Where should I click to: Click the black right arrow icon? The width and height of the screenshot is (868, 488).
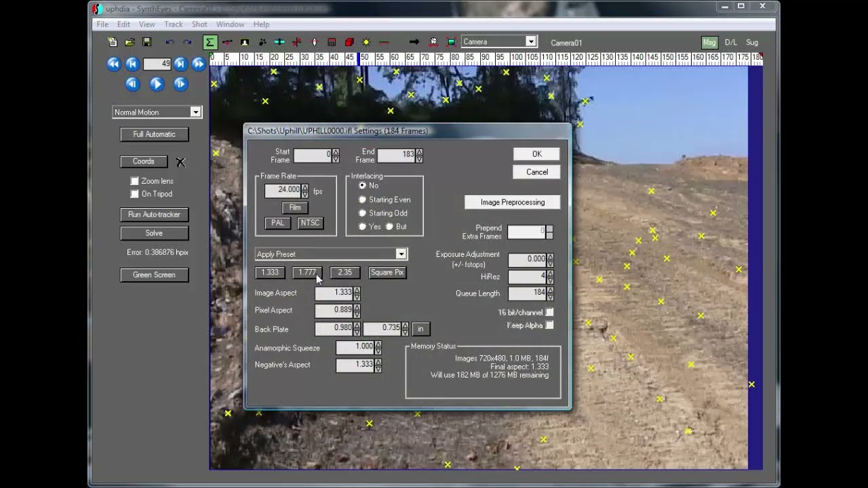click(x=414, y=42)
